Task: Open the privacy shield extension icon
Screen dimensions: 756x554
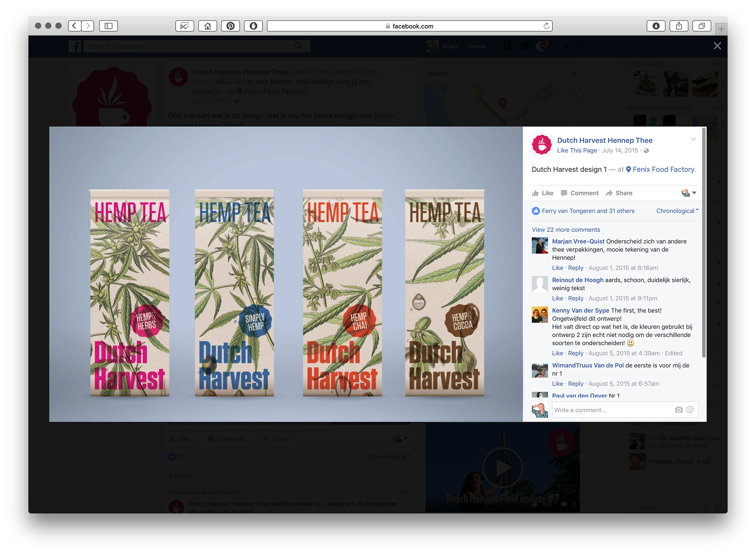Action: 253,26
